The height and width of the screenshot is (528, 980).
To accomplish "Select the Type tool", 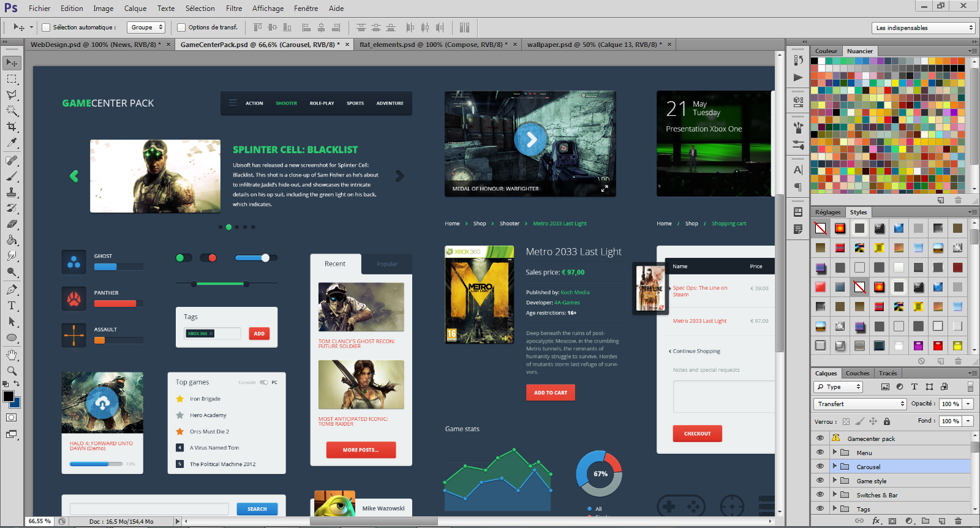I will [x=12, y=306].
